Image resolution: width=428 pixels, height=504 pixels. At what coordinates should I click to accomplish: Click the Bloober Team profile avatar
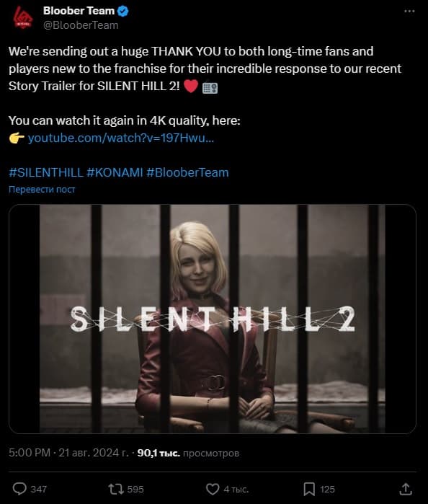23,18
